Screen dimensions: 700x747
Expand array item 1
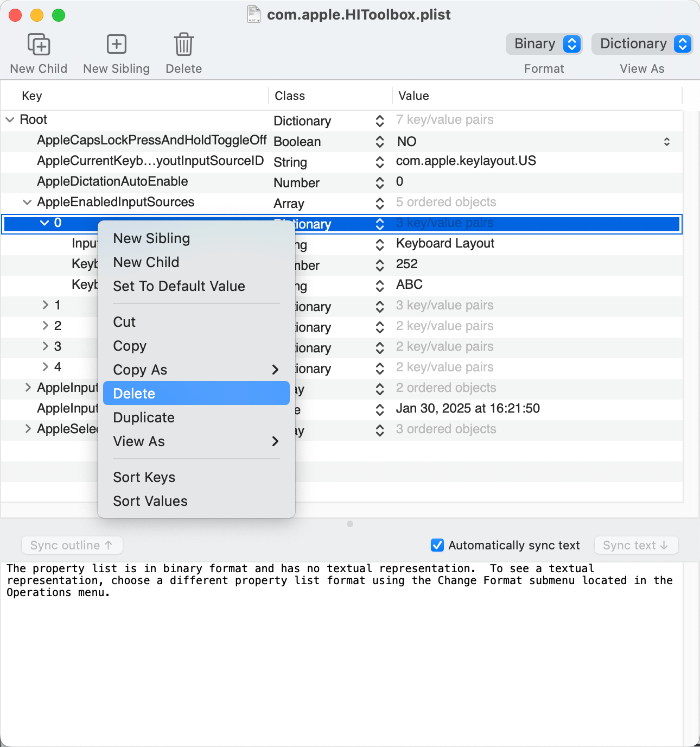click(x=46, y=305)
